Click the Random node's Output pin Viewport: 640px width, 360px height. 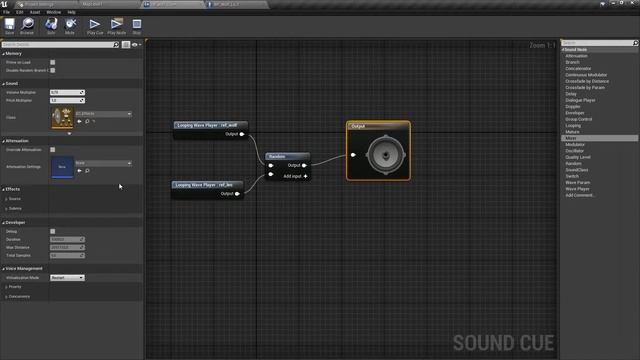point(304,165)
